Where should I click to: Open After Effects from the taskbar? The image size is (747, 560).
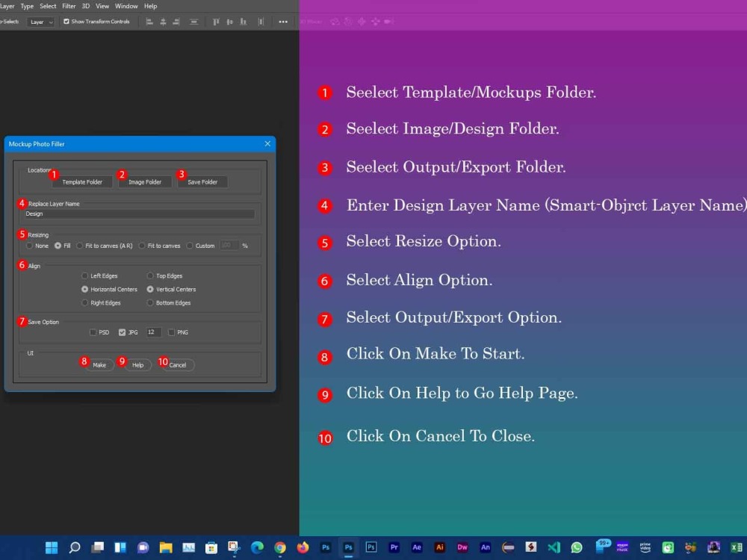click(x=417, y=547)
